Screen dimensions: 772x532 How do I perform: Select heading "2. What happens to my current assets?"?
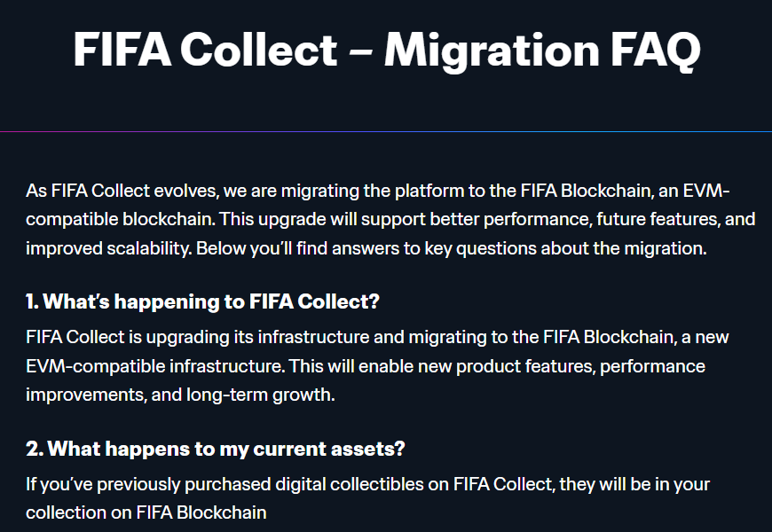(215, 449)
